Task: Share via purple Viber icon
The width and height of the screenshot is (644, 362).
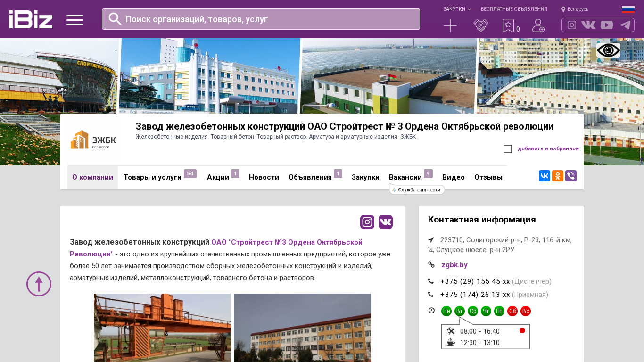Action: [x=571, y=176]
